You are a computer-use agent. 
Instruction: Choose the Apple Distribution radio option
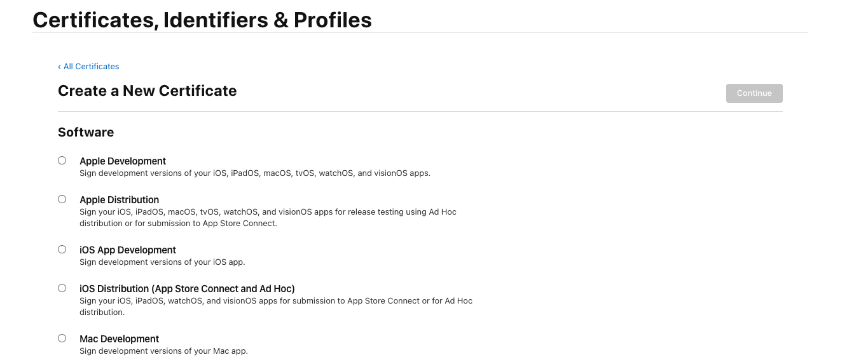pos(62,199)
